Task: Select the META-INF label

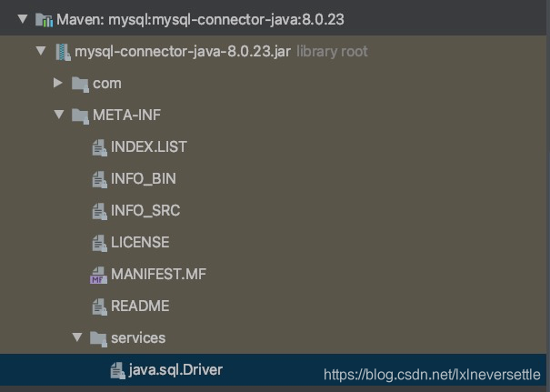Action: [126, 116]
